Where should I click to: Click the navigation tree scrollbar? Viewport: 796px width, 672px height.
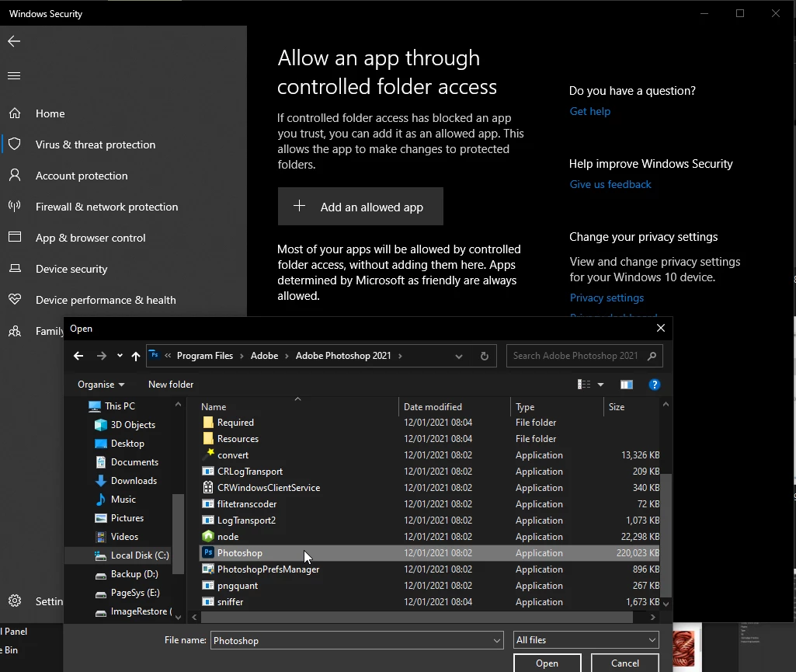(178, 534)
